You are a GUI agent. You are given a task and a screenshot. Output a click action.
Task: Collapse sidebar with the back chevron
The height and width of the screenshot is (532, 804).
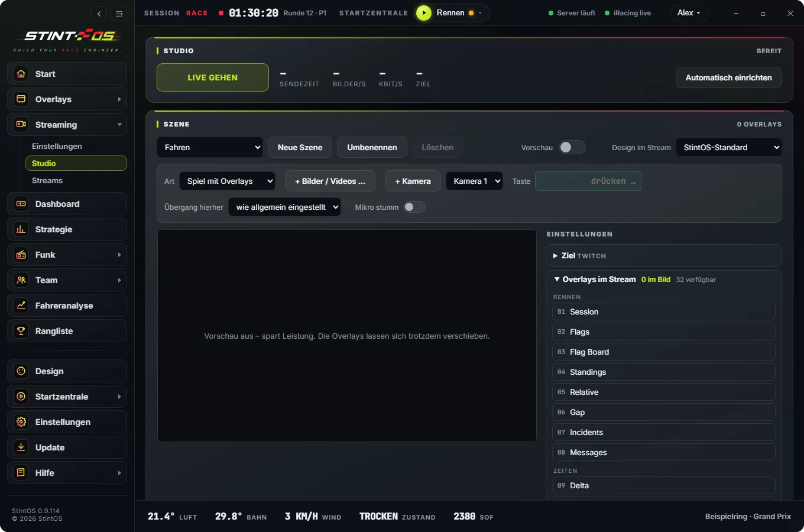(x=99, y=14)
